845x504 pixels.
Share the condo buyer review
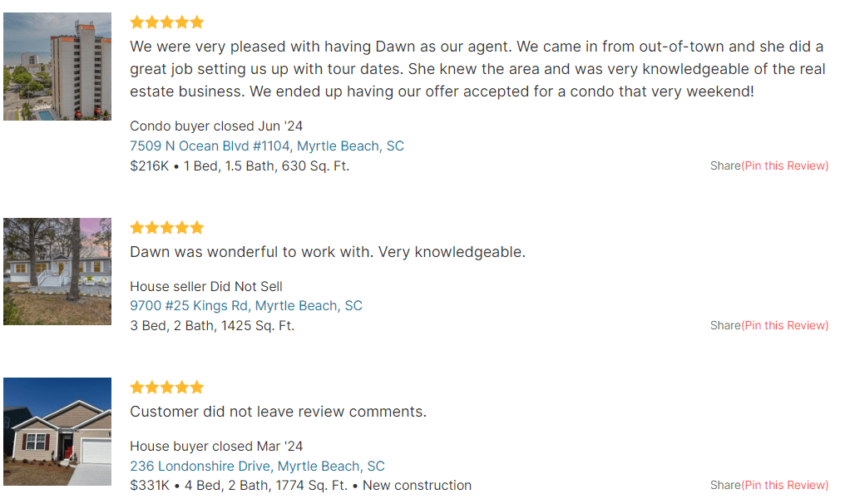724,166
